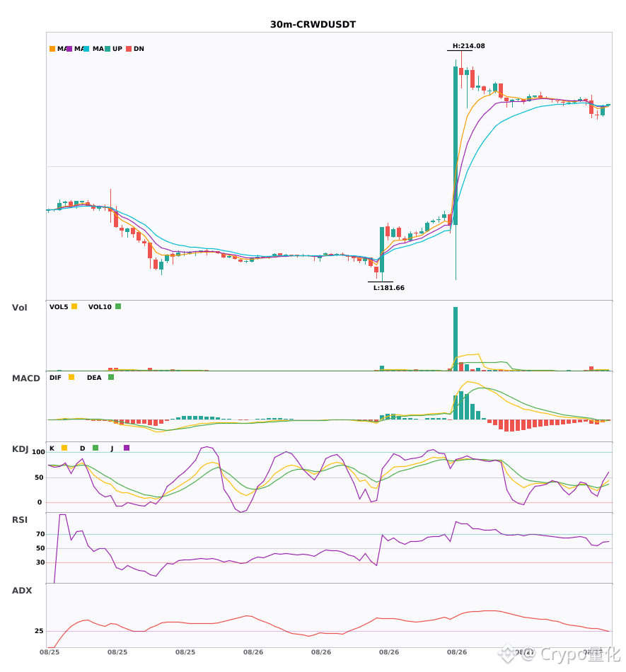626x672 pixels.
Task: Click the L:181.66 low price label
Action: point(388,288)
